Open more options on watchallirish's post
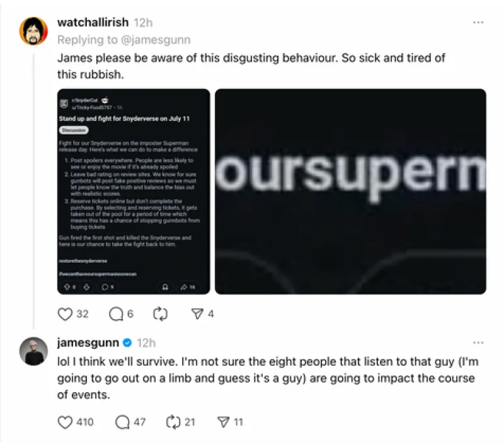This screenshot has height=442, width=504. pos(478,23)
